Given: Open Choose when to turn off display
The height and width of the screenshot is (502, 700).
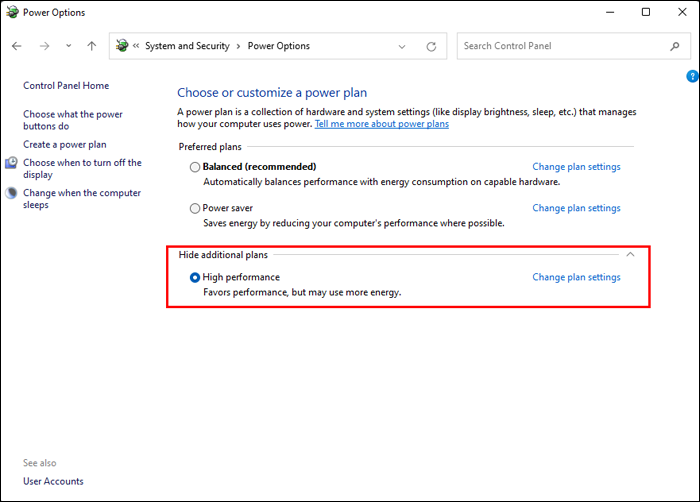Looking at the screenshot, I should 82,169.
